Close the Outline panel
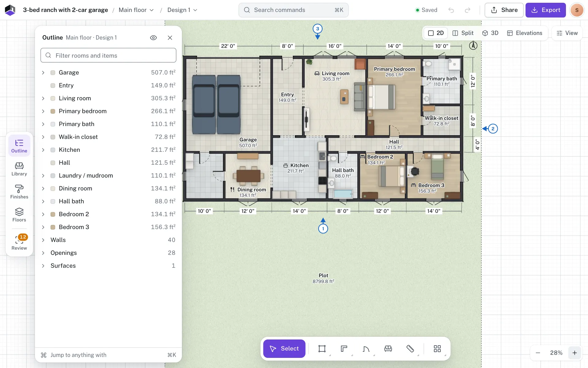 [170, 38]
